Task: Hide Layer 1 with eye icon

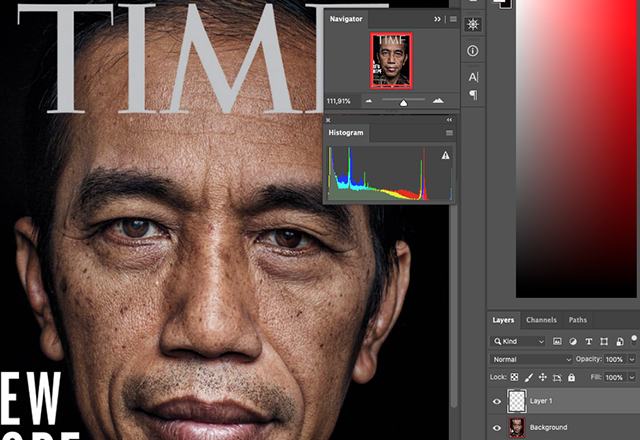Action: pos(497,402)
